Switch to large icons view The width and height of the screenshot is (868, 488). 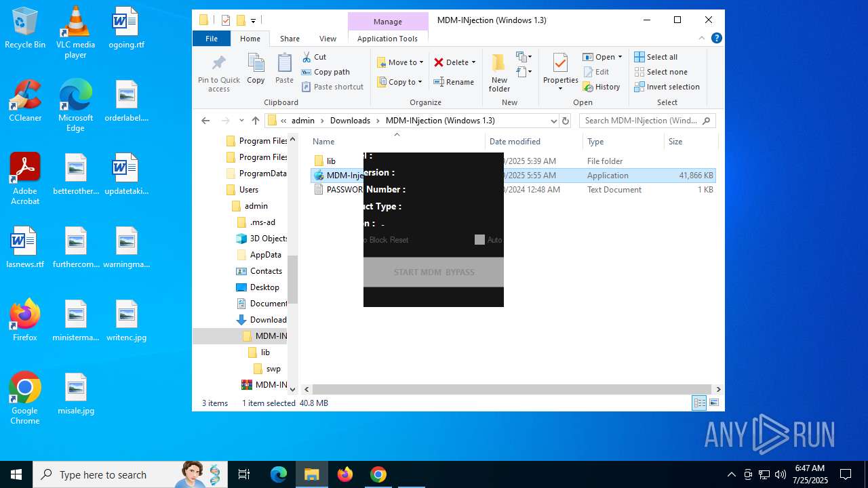[x=713, y=403]
